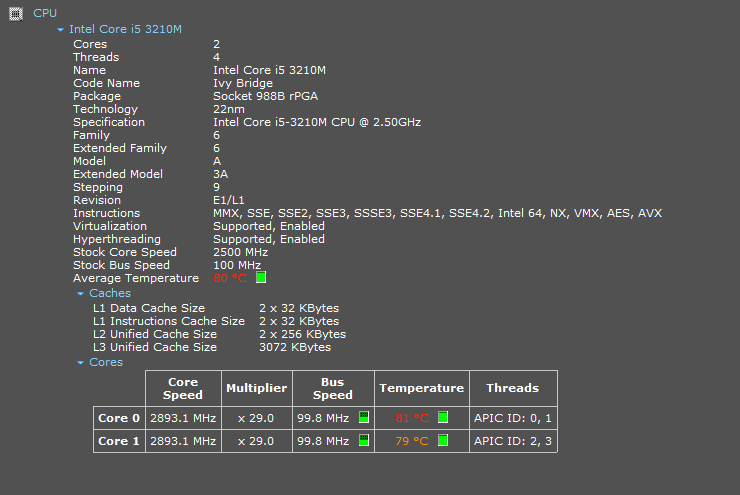740x495 pixels.
Task: Select the Temperature column header
Action: tap(422, 388)
